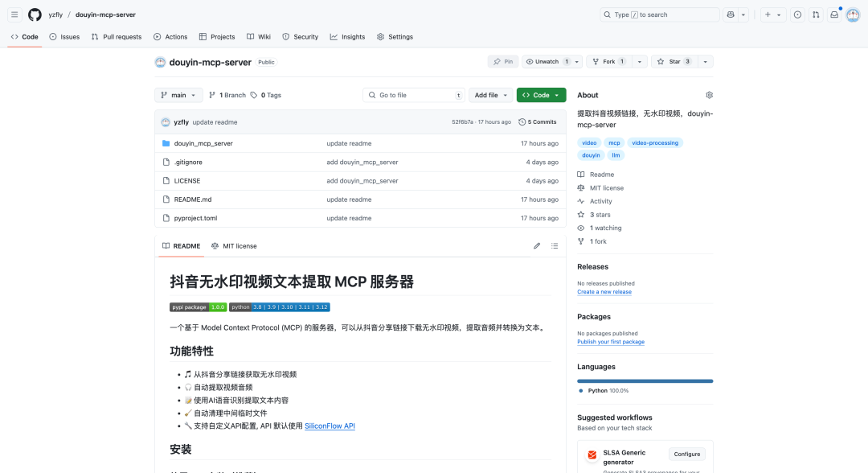The image size is (868, 473).
Task: Open the pyproject.toml file
Action: coord(195,218)
